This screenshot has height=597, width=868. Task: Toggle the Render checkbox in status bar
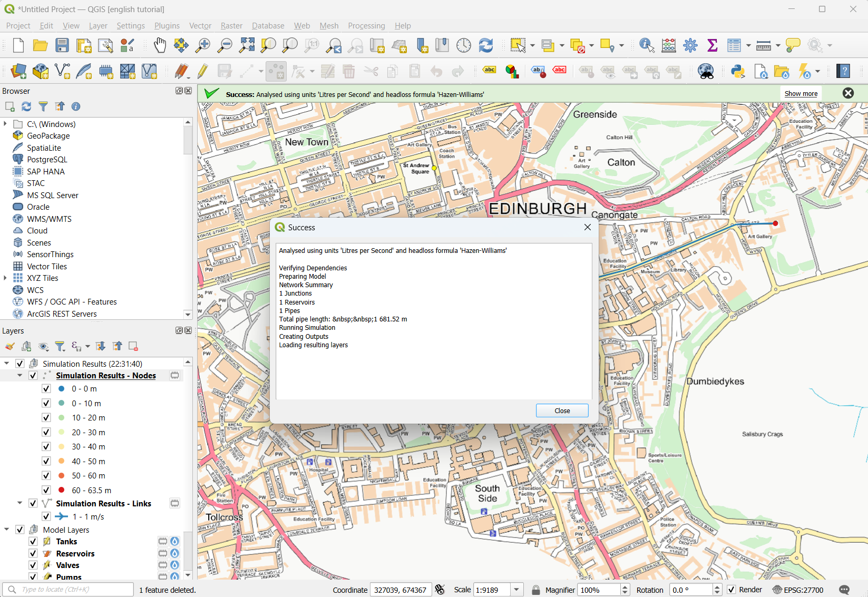[x=732, y=590]
